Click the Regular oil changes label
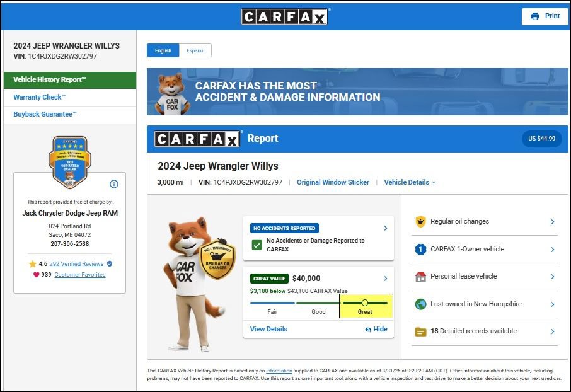This screenshot has height=392, width=571. coord(459,221)
